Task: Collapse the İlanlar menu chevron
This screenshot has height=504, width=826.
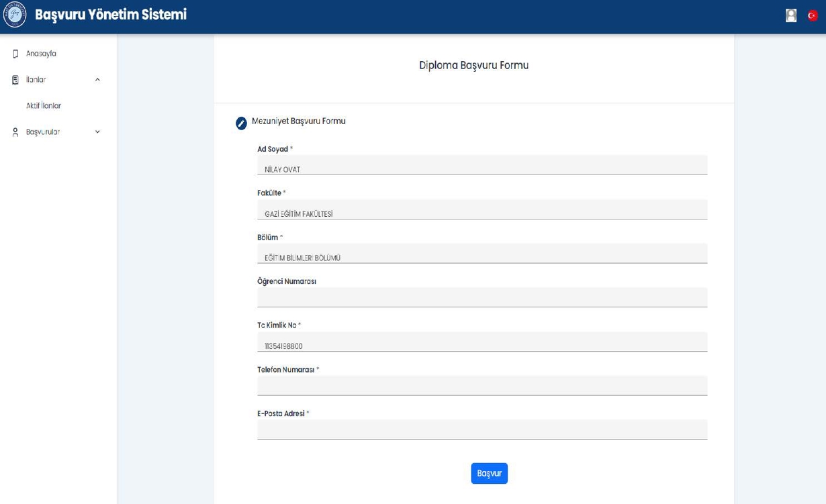Action: (97, 80)
